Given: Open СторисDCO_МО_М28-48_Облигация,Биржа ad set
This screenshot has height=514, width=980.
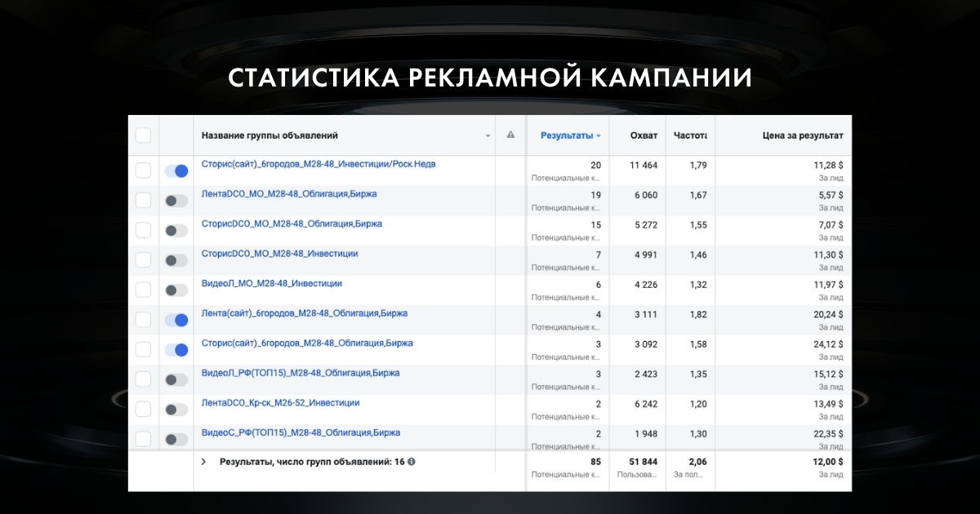Looking at the screenshot, I should (292, 224).
